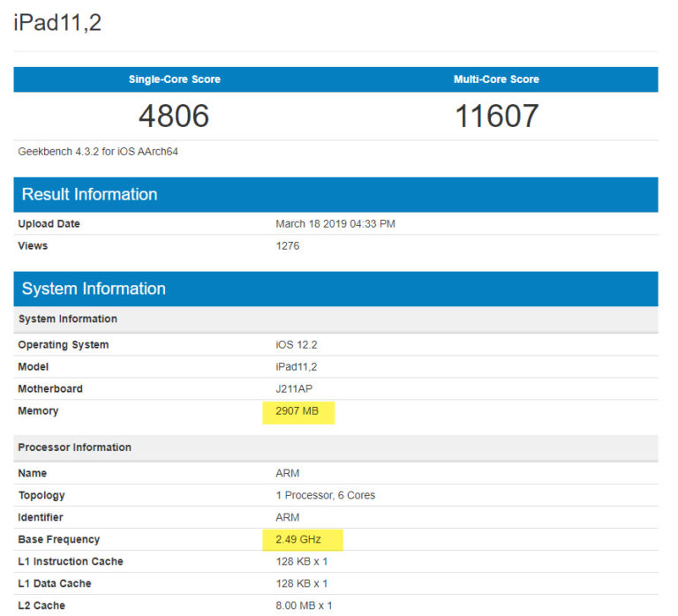This screenshot has height=616, width=678.
Task: Click the blue System Information section header
Action: (335, 289)
